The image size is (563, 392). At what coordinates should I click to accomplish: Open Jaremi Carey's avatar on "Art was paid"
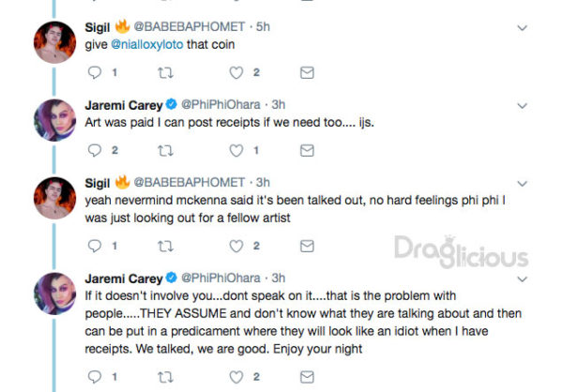(53, 119)
